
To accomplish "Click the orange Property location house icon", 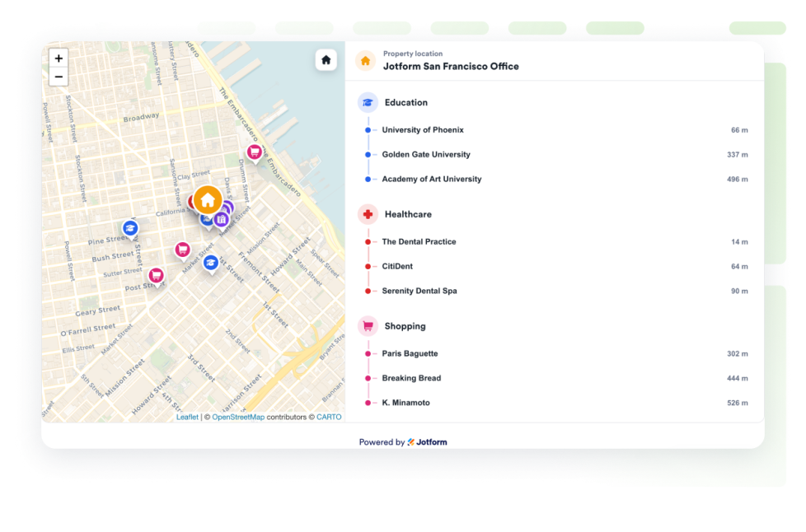I will pyautogui.click(x=365, y=61).
